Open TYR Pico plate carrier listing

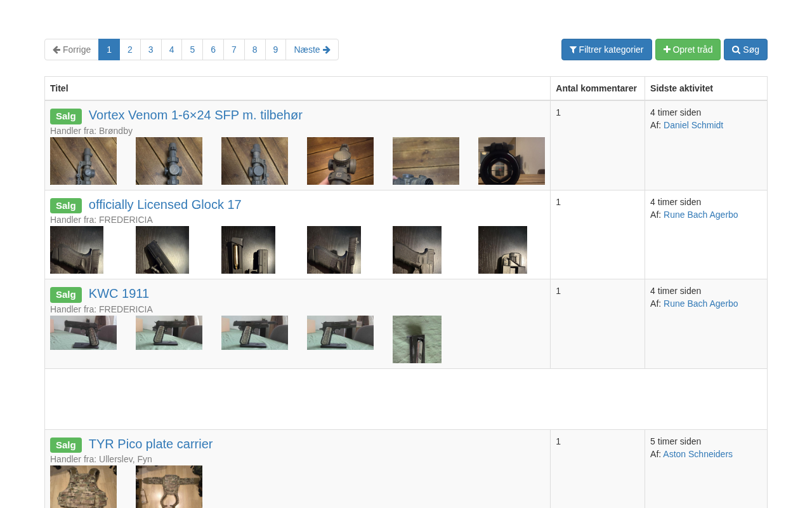[x=150, y=444]
